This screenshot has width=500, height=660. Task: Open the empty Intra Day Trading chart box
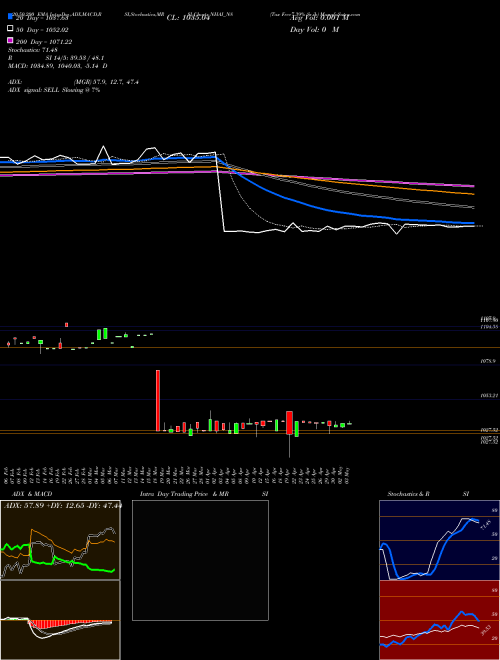pyautogui.click(x=200, y=560)
